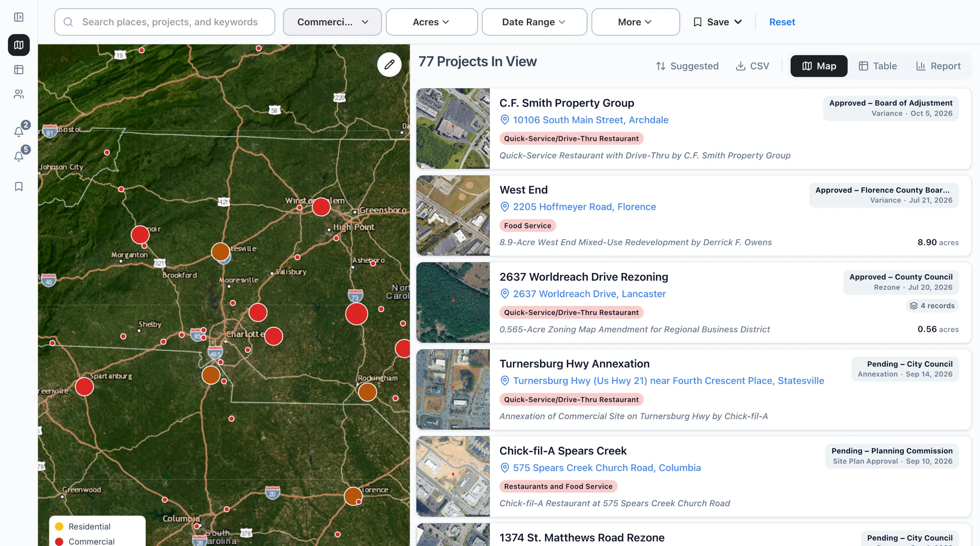
Task: Click 4 records stack badge
Action: click(x=932, y=306)
